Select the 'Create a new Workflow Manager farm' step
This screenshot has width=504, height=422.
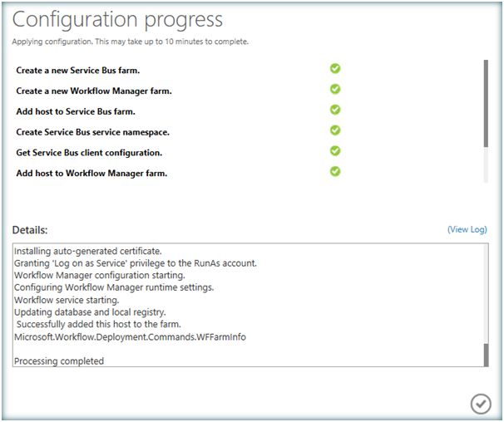93,91
